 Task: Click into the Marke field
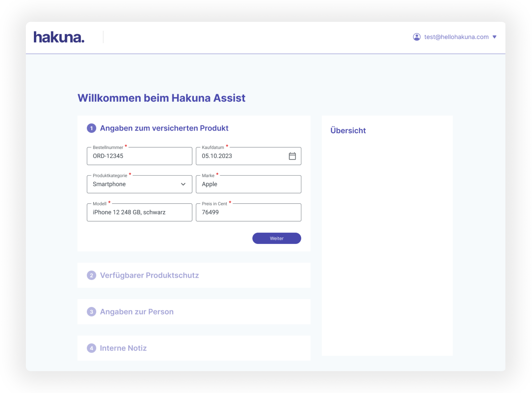point(248,184)
